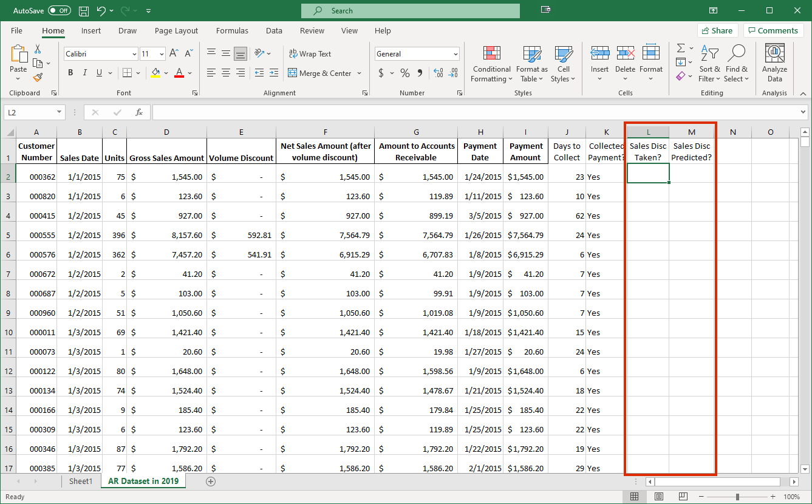Screen dimensions: 812x504
Task: Apply Comma Style icon
Action: coord(421,73)
